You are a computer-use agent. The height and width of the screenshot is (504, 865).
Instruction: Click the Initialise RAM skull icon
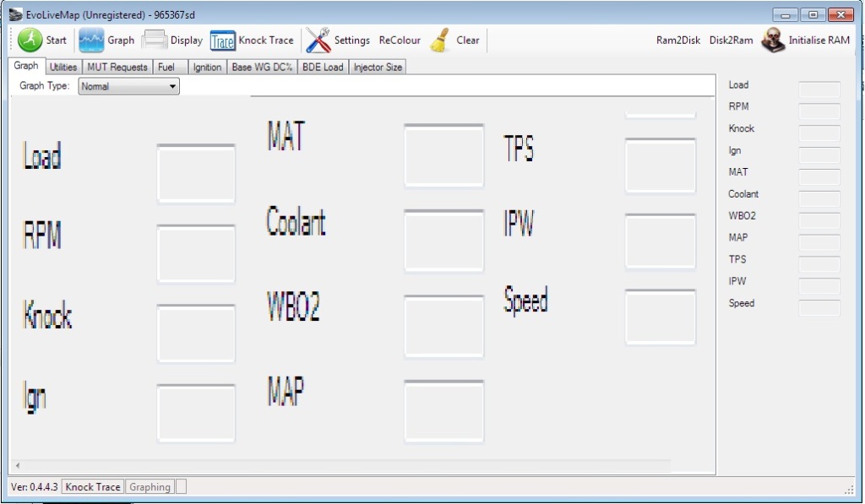pyautogui.click(x=774, y=41)
